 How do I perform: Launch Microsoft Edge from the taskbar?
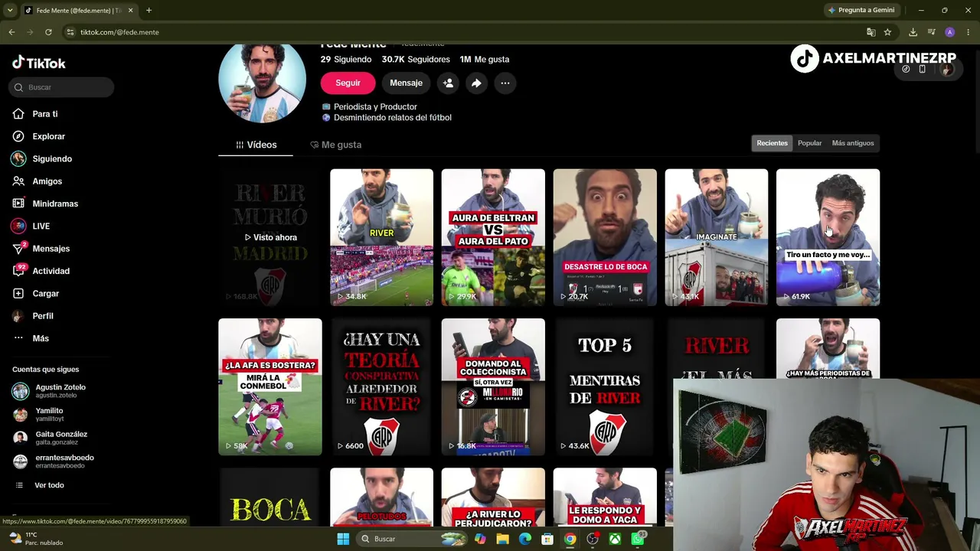(525, 539)
